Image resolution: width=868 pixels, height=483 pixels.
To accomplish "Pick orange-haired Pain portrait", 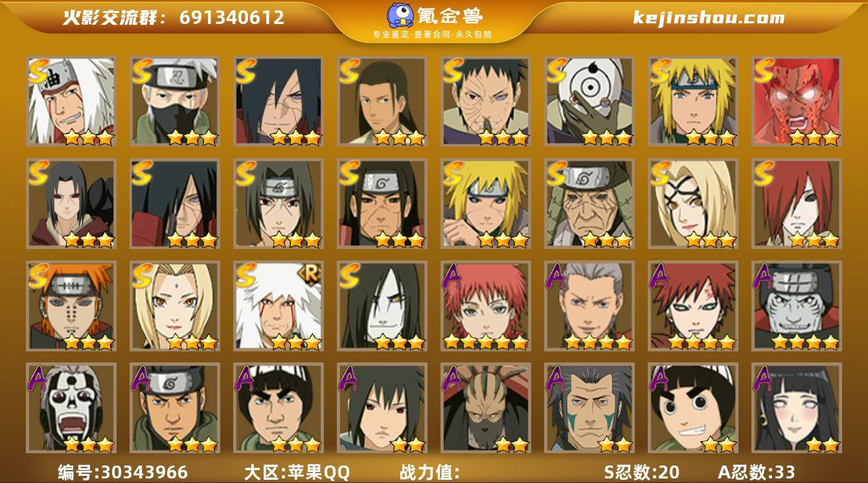I will (71, 306).
